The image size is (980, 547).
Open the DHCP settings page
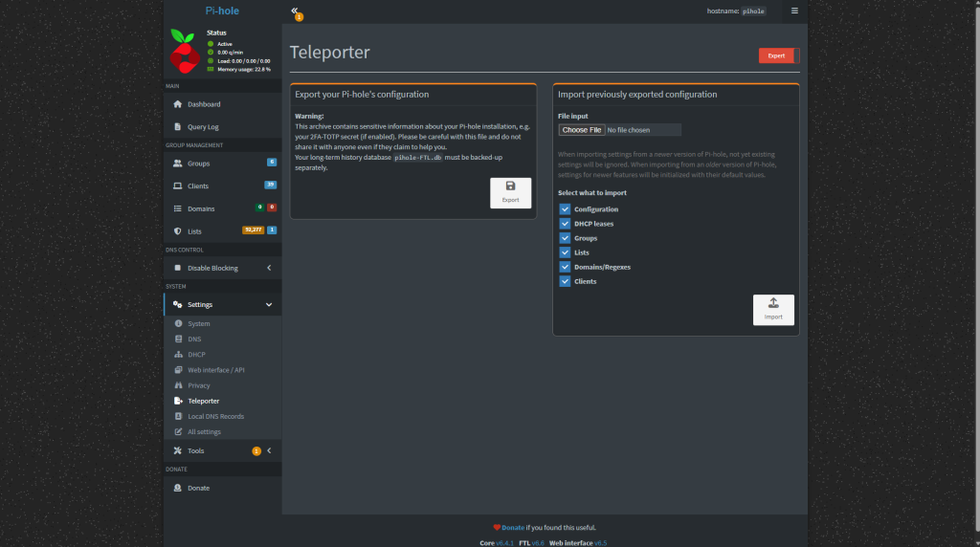click(x=196, y=355)
